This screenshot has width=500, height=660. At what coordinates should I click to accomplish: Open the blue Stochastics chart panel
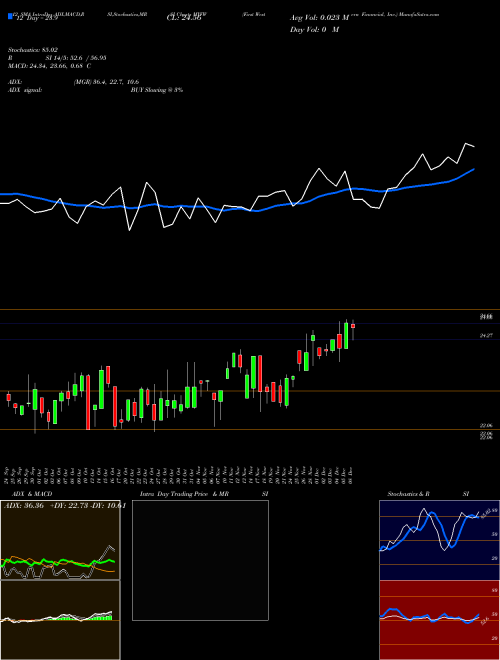point(439,540)
